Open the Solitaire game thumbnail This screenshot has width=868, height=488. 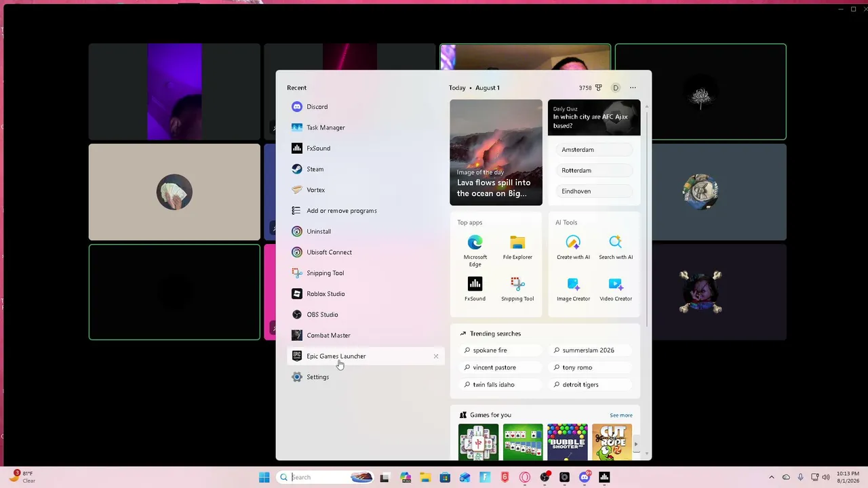click(523, 442)
